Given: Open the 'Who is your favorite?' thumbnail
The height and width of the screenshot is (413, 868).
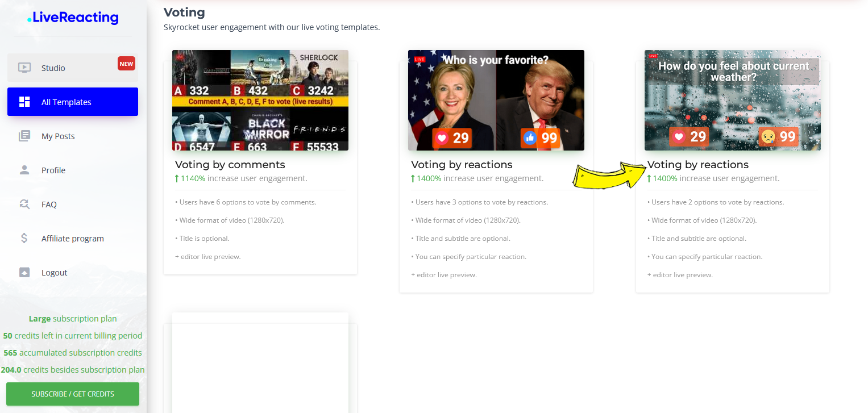Looking at the screenshot, I should point(496,100).
